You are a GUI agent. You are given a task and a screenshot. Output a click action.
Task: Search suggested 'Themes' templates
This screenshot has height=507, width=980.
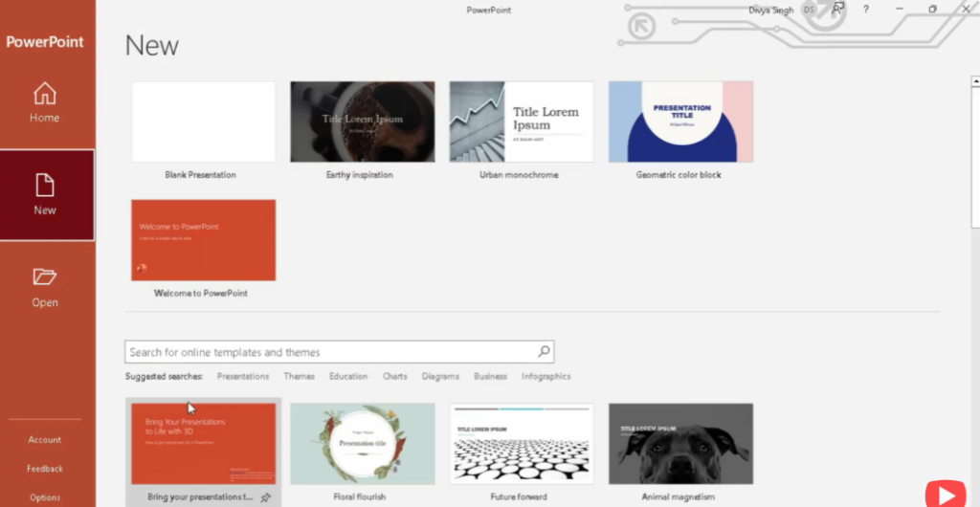point(299,376)
